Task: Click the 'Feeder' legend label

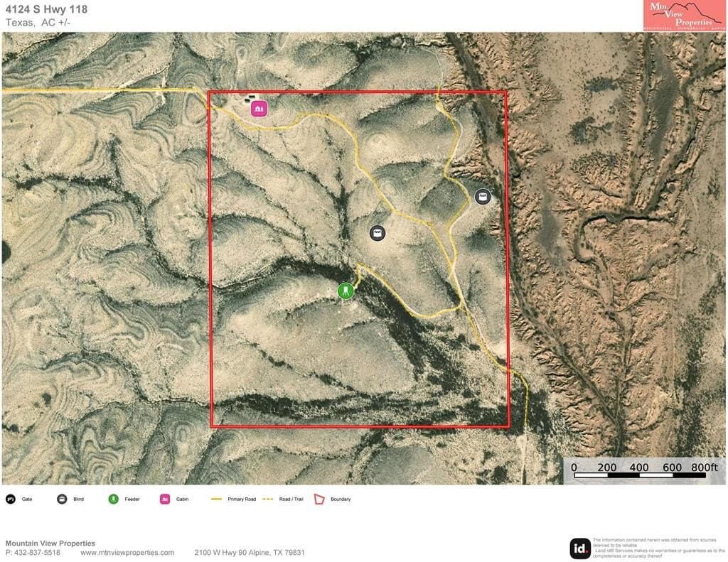Action: (132, 499)
